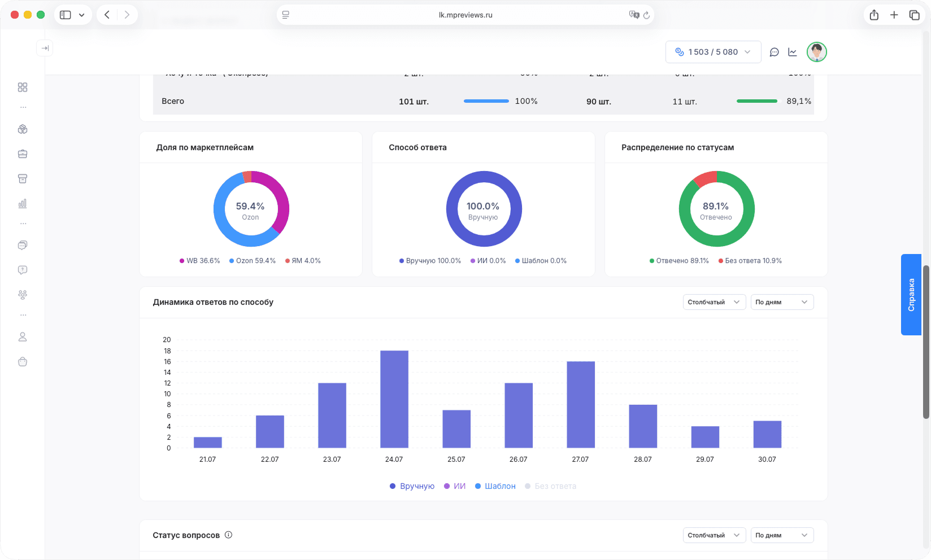
Task: Reload the current page
Action: [647, 15]
